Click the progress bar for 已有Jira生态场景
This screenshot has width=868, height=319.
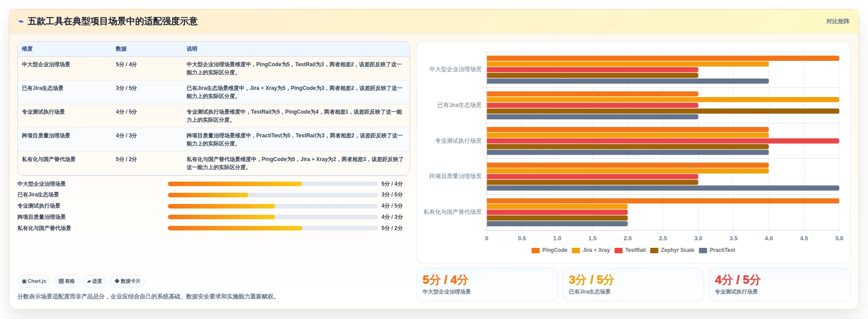[273, 195]
